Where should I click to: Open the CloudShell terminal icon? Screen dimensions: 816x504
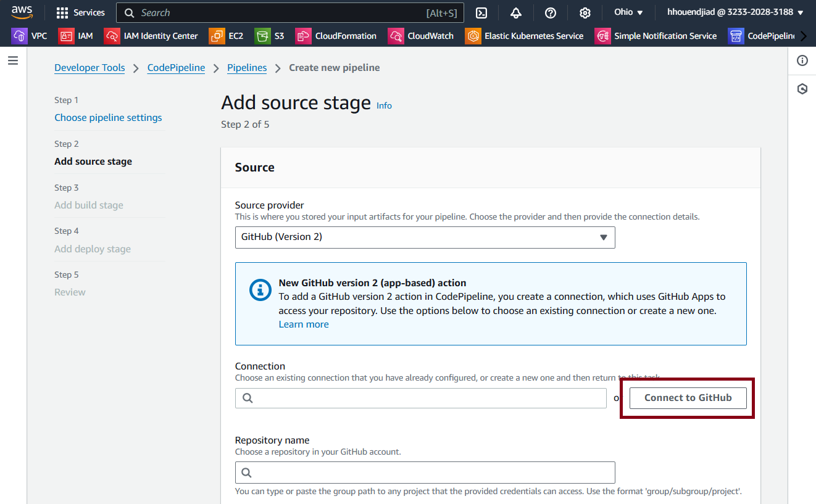(x=481, y=13)
